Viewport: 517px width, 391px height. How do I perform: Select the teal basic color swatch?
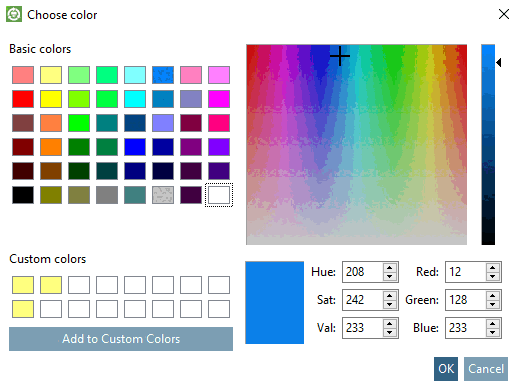coord(107,123)
